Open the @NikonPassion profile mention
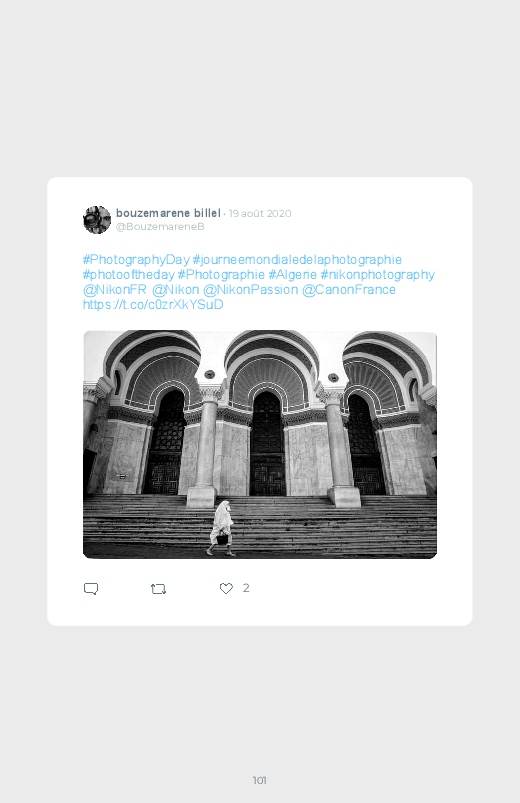Screen dimensions: 520x803 point(251,289)
